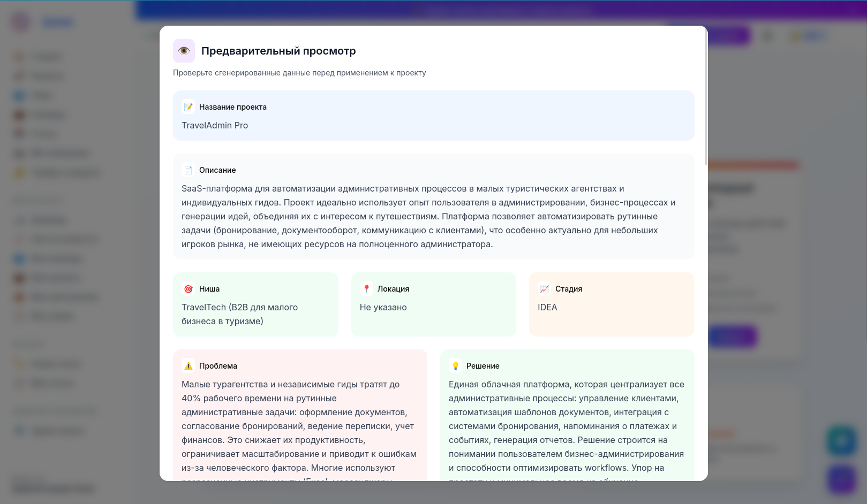Image resolution: width=867 pixels, height=504 pixels.
Task: Click the Проблема card body text
Action: [x=299, y=426]
